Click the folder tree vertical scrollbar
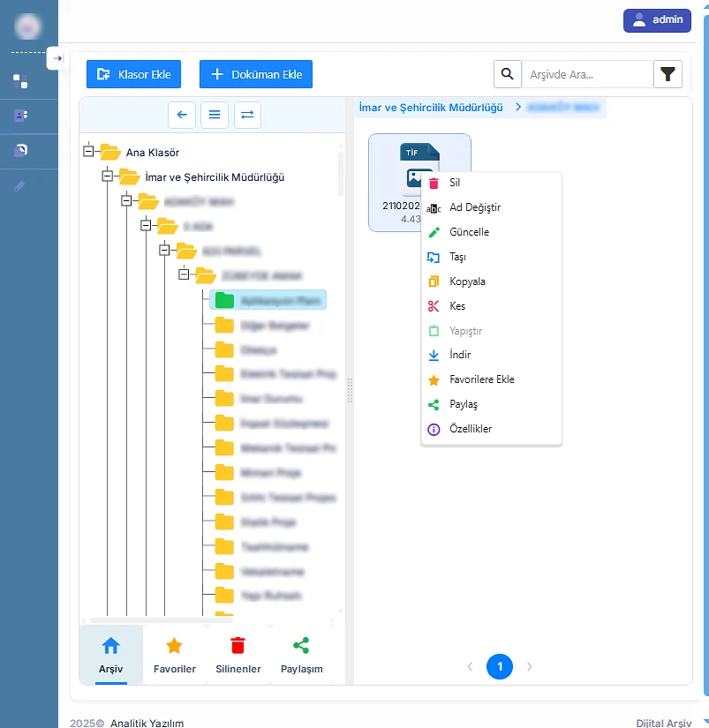Screen dimensions: 709x728 (341, 173)
